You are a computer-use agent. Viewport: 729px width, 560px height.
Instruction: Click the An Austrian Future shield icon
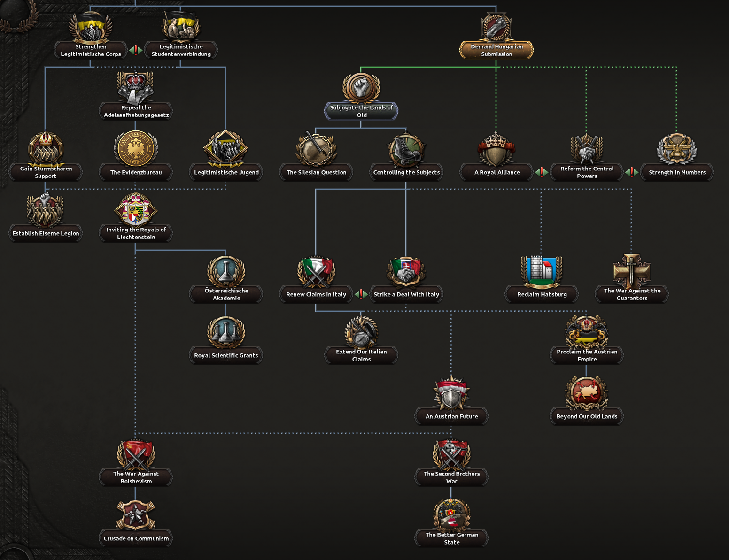click(x=451, y=393)
